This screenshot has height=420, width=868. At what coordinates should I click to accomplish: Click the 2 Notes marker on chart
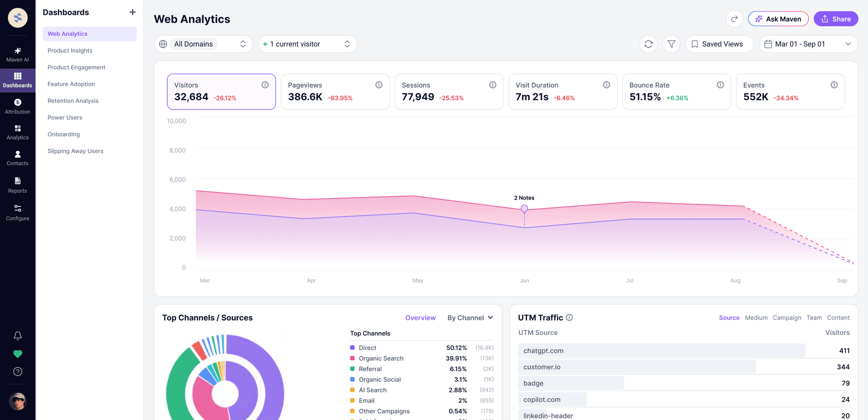[524, 209]
